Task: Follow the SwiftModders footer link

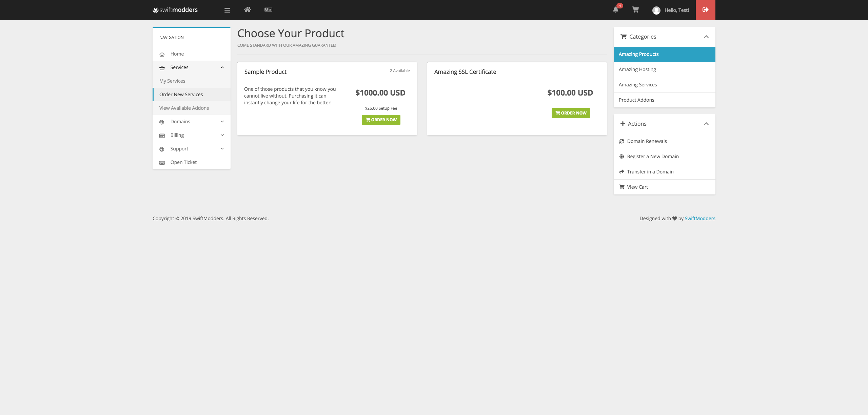Action: pos(700,219)
